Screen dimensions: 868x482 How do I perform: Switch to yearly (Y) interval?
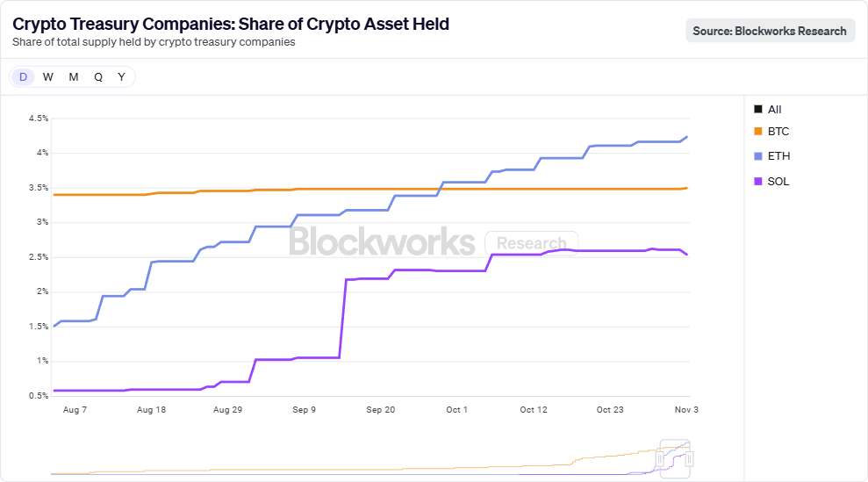121,77
